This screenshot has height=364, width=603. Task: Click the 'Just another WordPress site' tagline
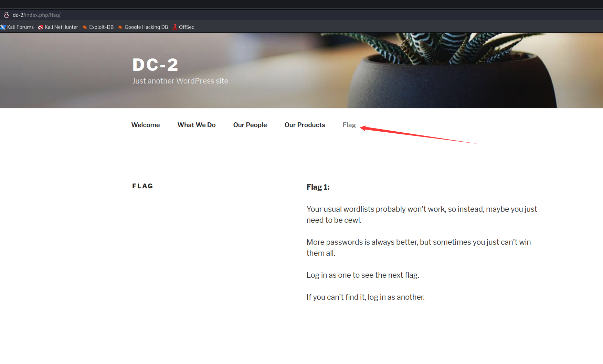tap(180, 81)
